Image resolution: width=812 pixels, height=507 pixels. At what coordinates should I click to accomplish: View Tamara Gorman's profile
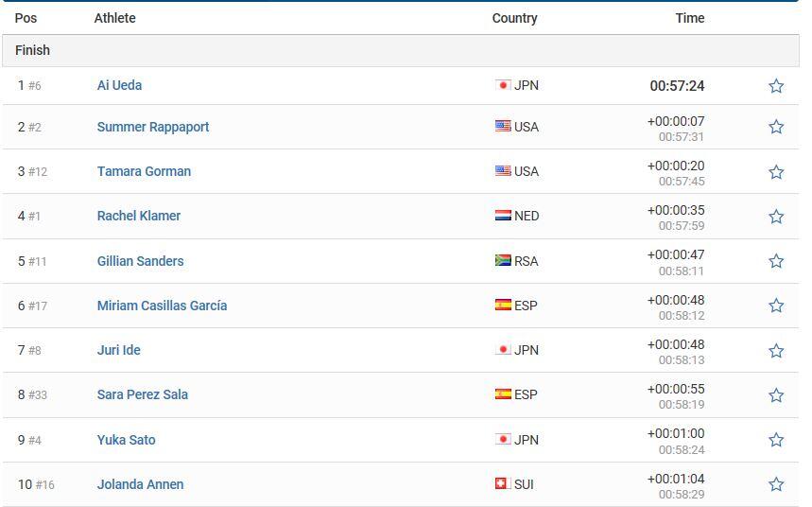(144, 171)
